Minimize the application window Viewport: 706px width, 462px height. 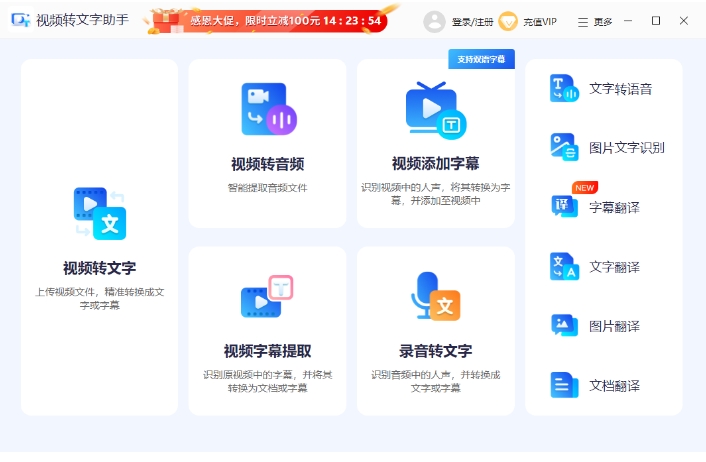point(628,21)
